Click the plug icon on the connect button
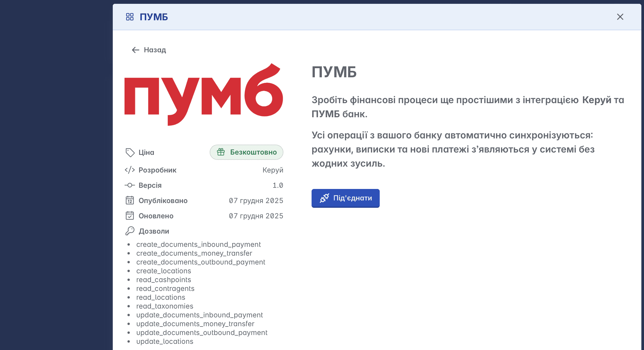Image resolution: width=644 pixels, height=350 pixels. [x=324, y=198]
